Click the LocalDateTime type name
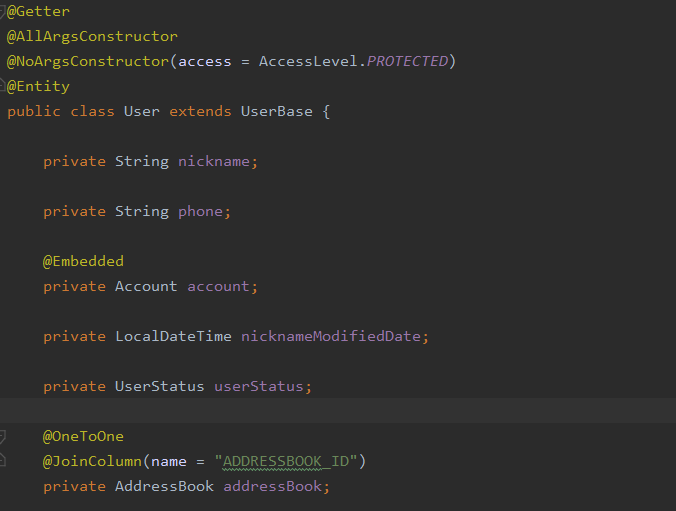The height and width of the screenshot is (511, 676). (173, 337)
